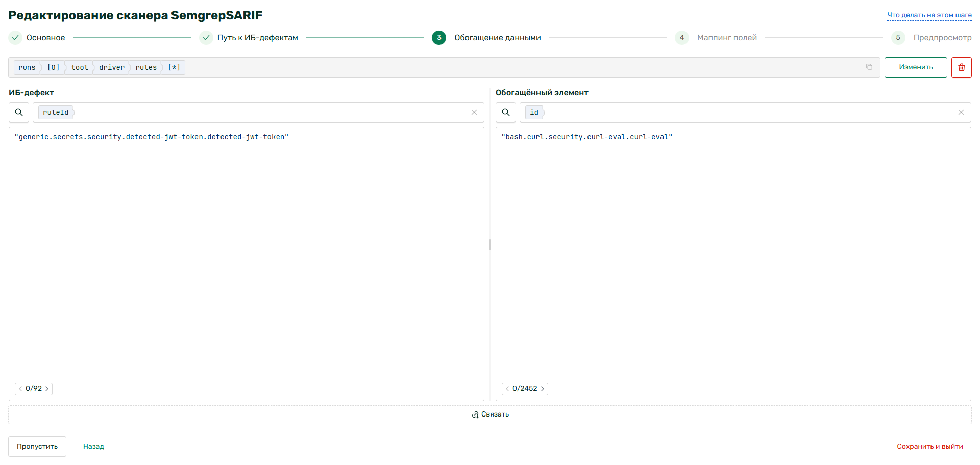Go to step Основное

(x=37, y=38)
